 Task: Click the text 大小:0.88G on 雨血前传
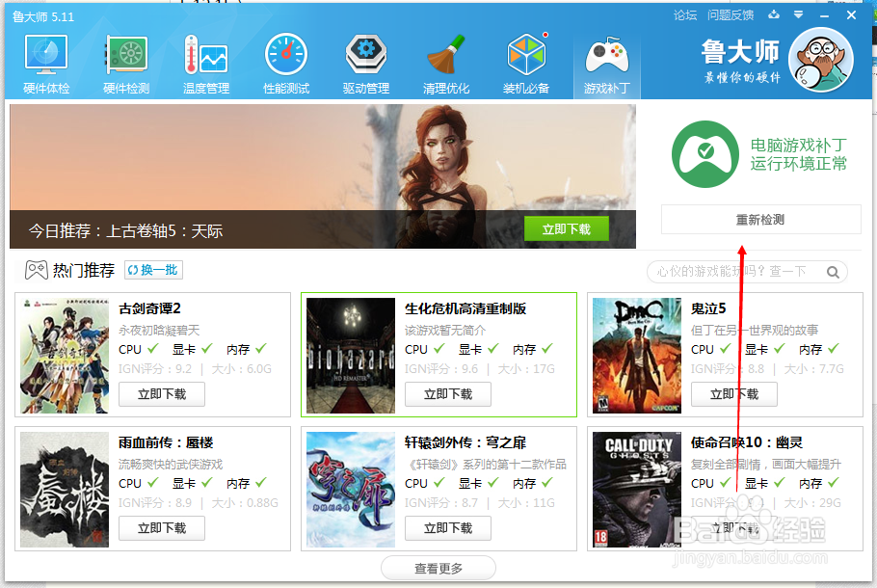[x=245, y=503]
